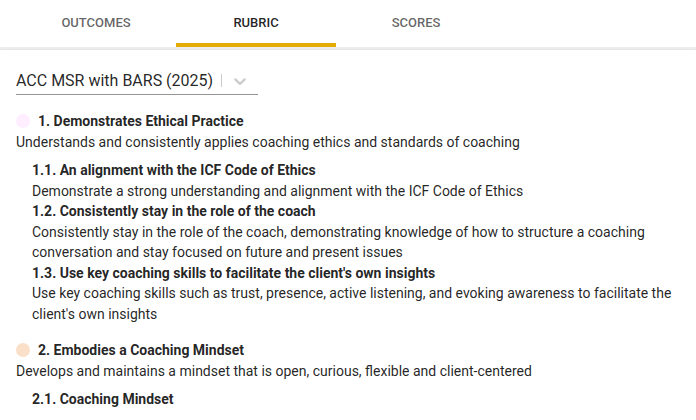Viewport: 696px width, 420px height.
Task: Click the text 'client's own insights' line
Action: tap(95, 314)
